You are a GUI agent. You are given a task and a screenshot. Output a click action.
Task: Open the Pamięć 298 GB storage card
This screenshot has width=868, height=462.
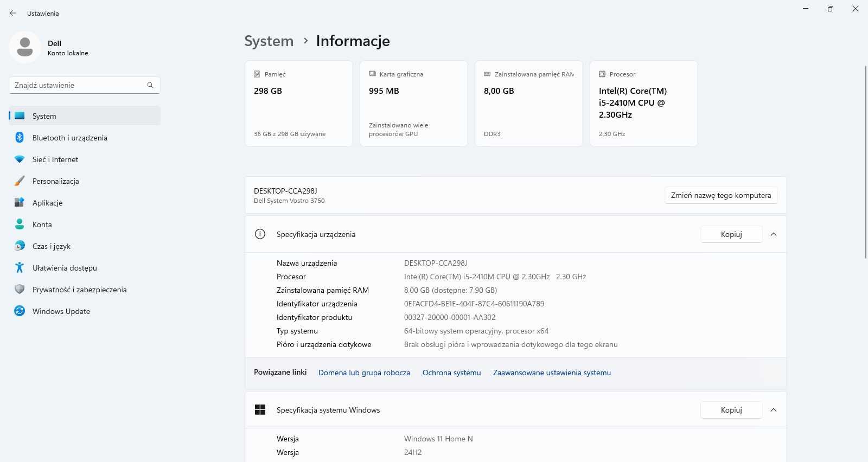[x=299, y=104]
